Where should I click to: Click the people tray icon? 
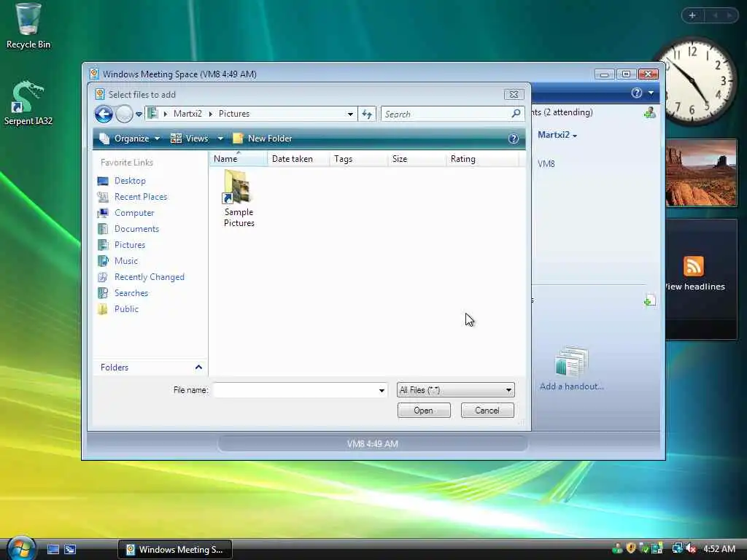[617, 548]
